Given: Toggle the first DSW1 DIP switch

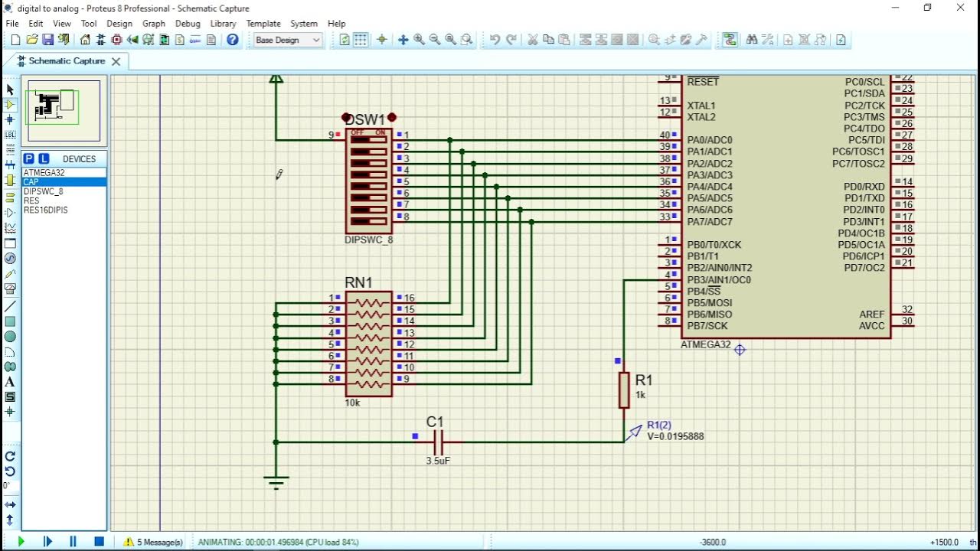Looking at the screenshot, I should pyautogui.click(x=369, y=139).
